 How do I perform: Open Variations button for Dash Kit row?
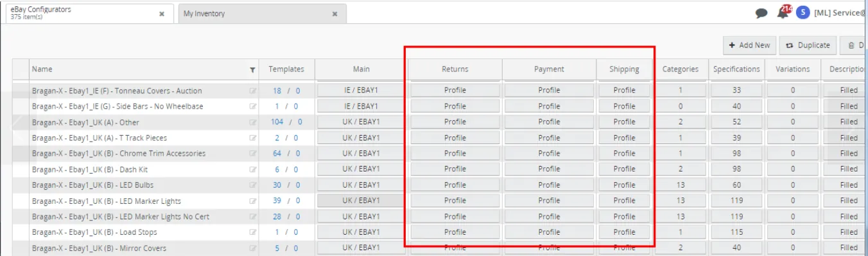point(792,169)
